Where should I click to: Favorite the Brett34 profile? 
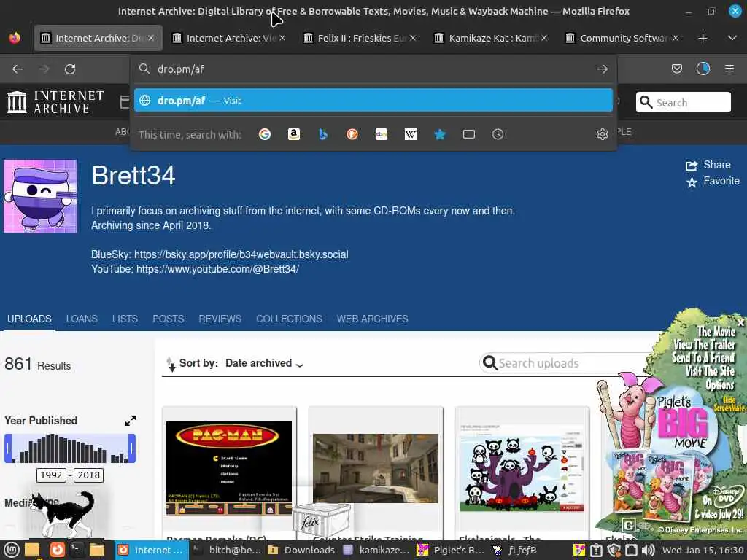click(x=713, y=181)
